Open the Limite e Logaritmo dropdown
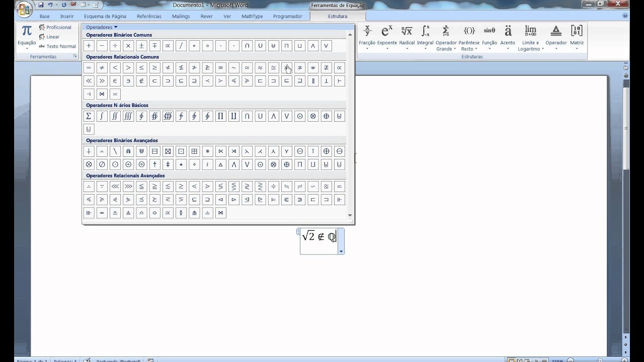 click(530, 38)
